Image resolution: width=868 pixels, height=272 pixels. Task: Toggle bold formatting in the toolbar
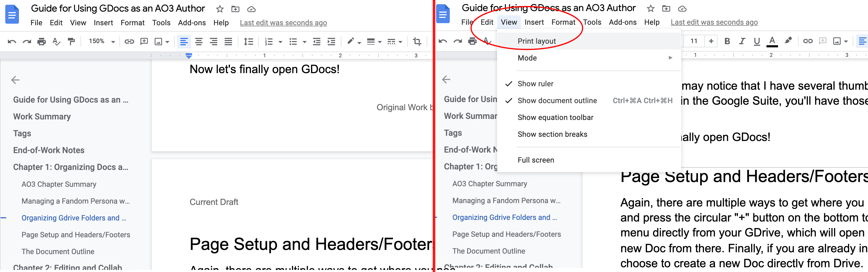click(x=728, y=41)
